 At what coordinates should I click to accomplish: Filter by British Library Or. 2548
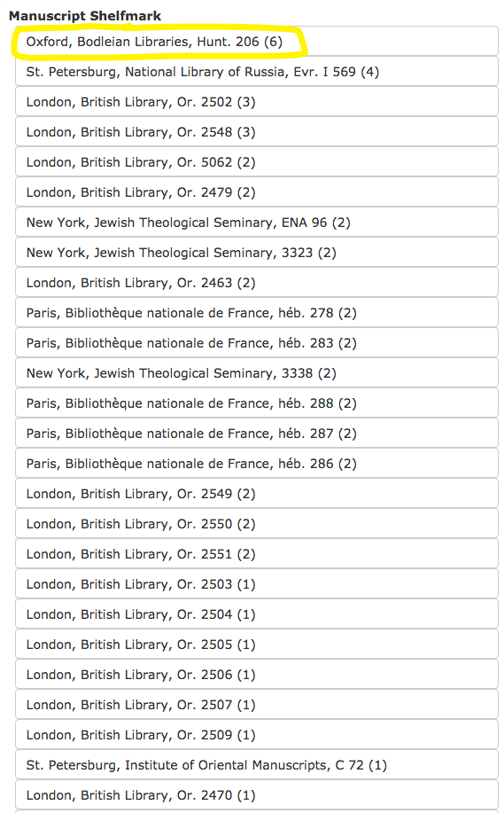click(257, 132)
